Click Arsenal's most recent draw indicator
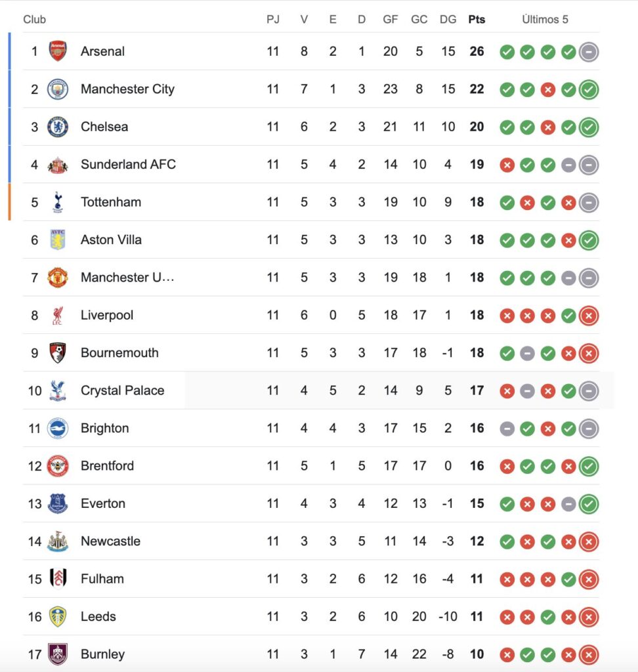The width and height of the screenshot is (638, 672). pos(589,52)
